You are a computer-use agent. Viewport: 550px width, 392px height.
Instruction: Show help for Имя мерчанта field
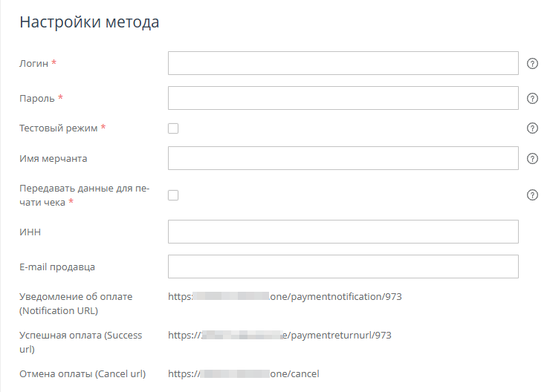[532, 158]
